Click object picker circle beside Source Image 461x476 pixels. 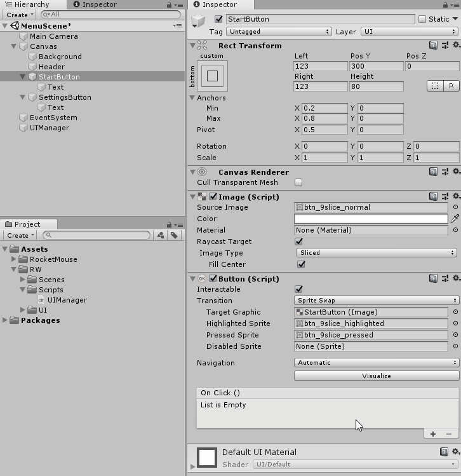point(455,207)
